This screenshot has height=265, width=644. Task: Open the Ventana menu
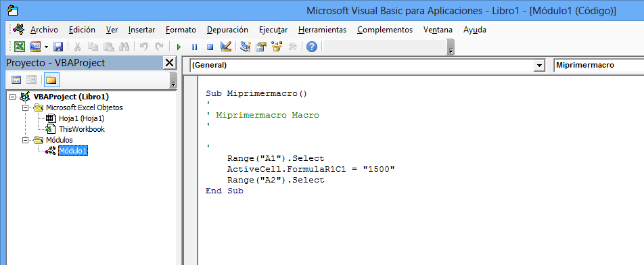(438, 30)
